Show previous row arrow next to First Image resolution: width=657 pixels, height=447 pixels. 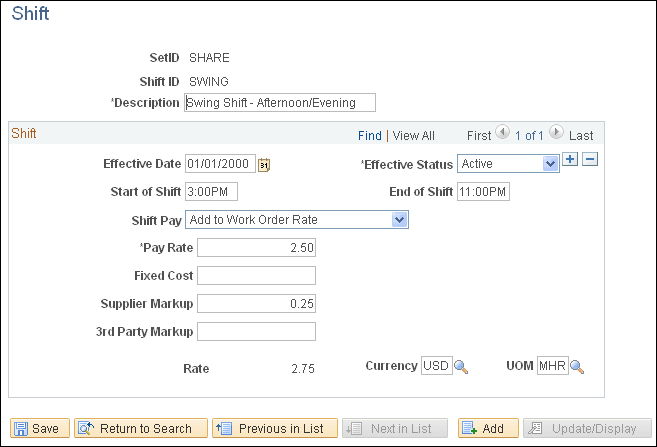coord(502,132)
